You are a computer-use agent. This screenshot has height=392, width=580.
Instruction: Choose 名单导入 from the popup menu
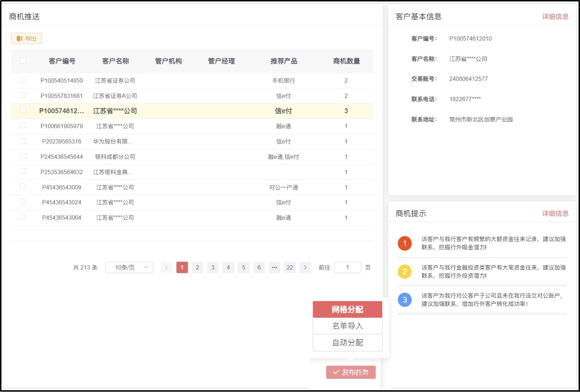coord(348,326)
